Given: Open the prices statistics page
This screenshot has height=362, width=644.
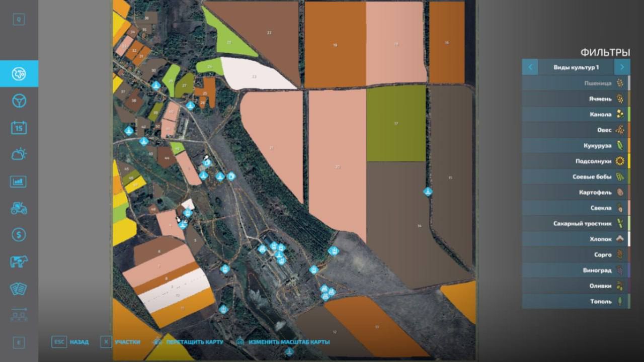Looking at the screenshot, I should click(19, 182).
